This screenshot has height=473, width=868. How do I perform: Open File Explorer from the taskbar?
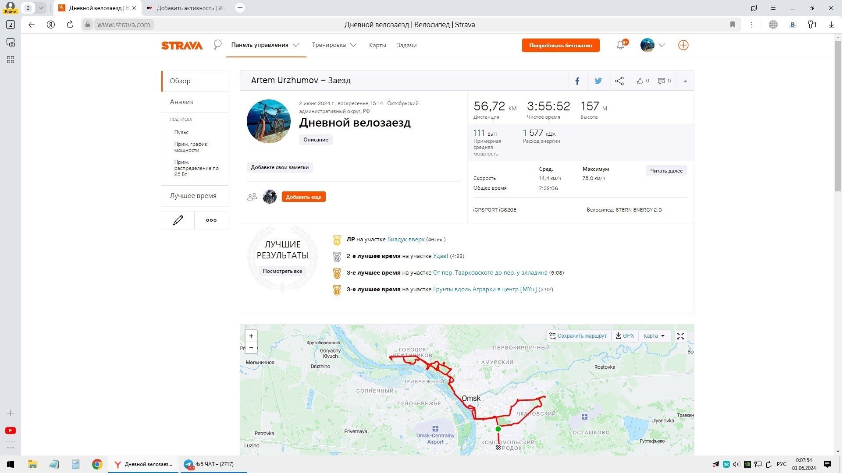click(x=32, y=464)
